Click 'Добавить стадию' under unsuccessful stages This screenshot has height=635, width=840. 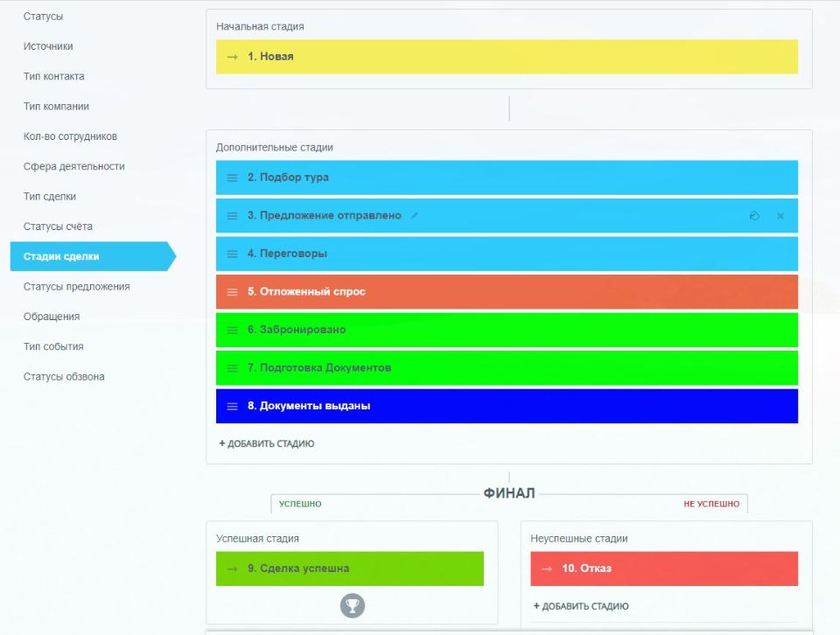(581, 606)
